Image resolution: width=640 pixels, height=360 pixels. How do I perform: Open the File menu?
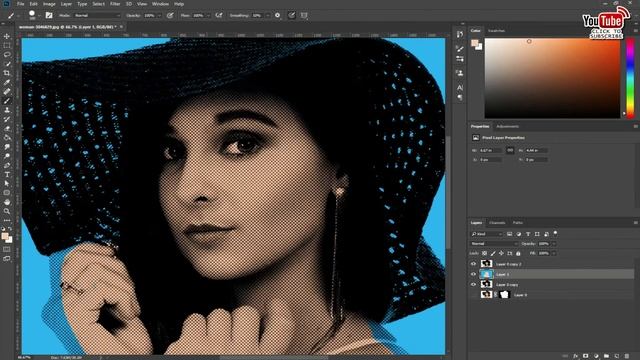[20, 4]
